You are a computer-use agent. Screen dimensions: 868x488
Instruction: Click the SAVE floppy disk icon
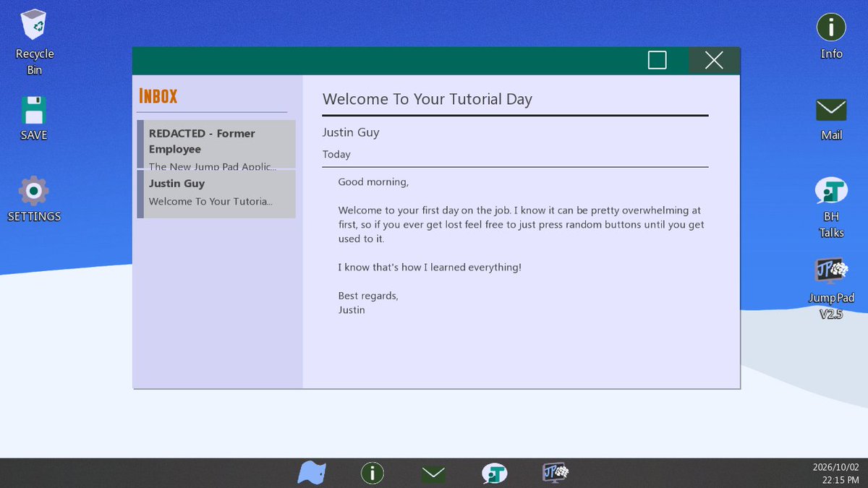(x=33, y=111)
